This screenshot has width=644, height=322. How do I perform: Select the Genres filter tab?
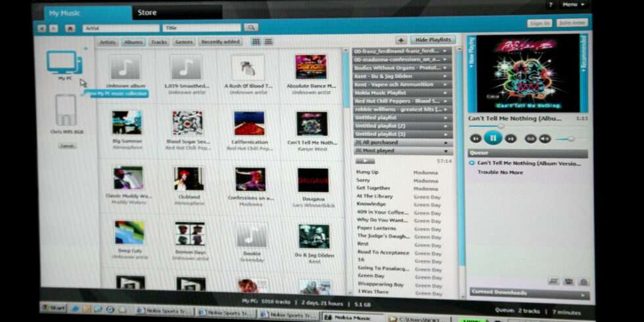coord(183,42)
